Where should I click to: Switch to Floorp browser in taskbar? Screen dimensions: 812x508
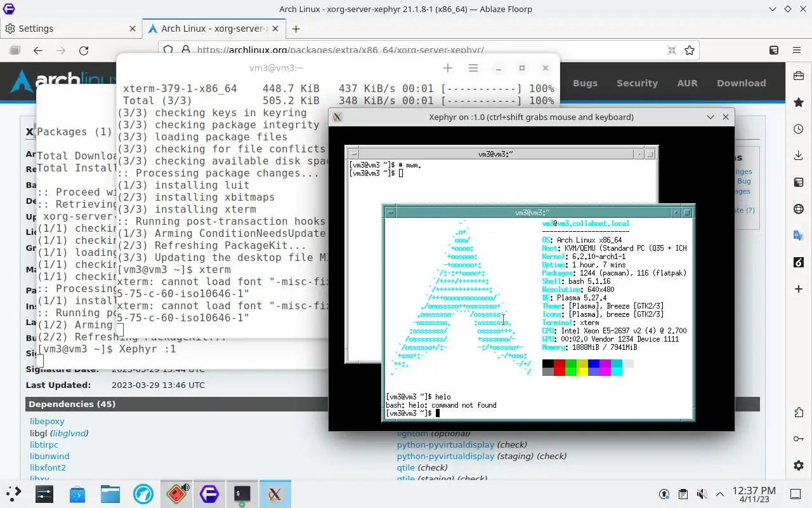click(x=209, y=494)
